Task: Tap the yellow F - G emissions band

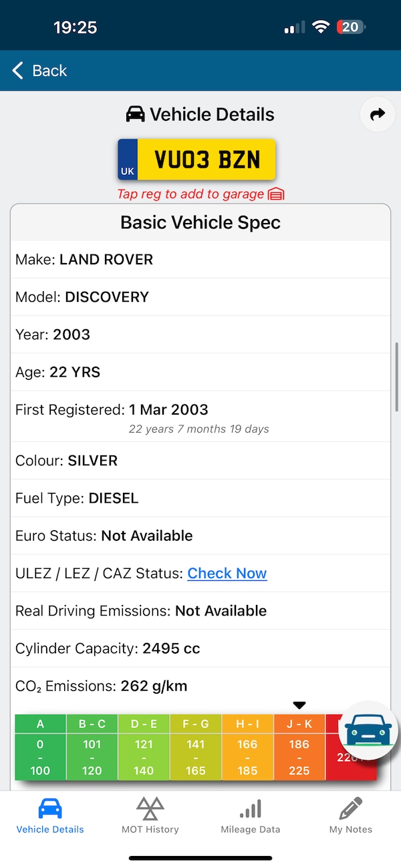Action: coord(196,746)
